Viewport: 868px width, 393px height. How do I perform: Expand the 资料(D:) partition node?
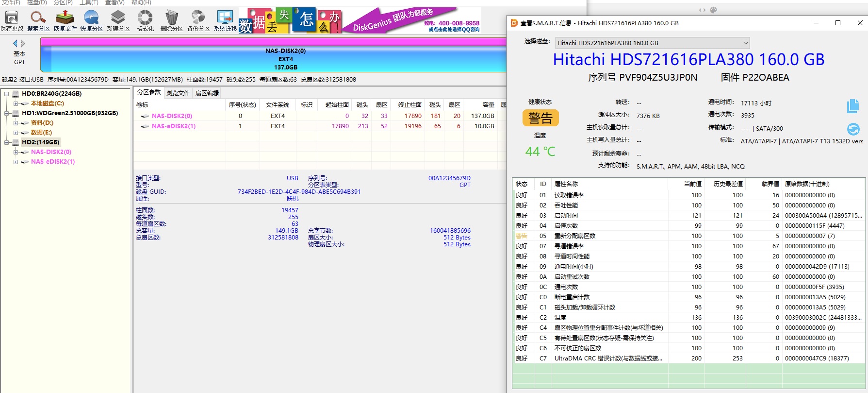coord(16,123)
